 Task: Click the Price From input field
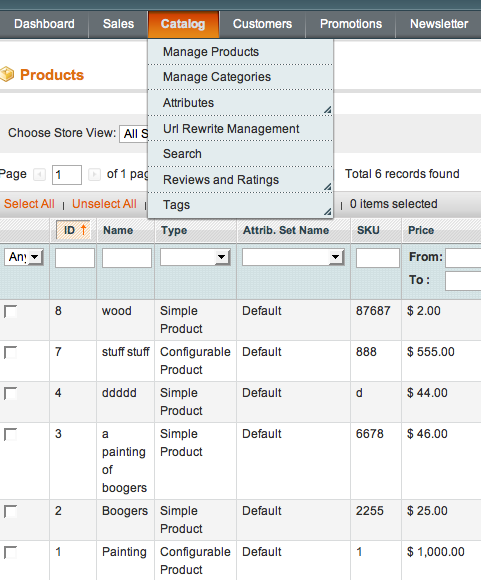click(463, 258)
